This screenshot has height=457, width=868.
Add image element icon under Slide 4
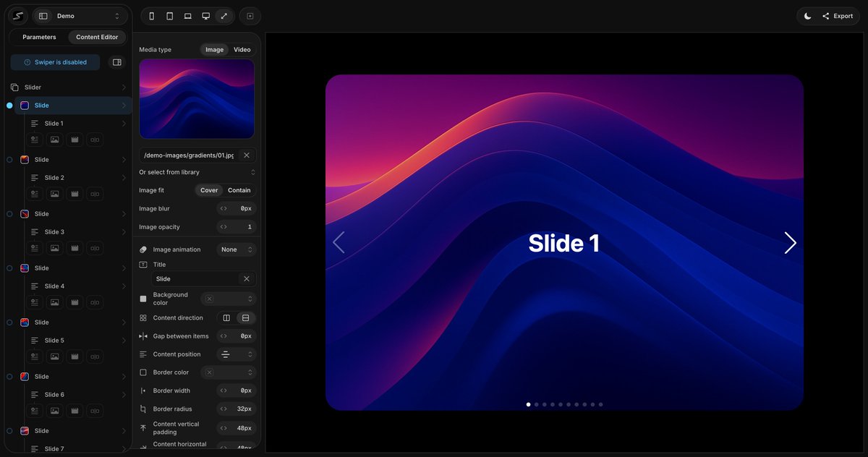pos(55,302)
